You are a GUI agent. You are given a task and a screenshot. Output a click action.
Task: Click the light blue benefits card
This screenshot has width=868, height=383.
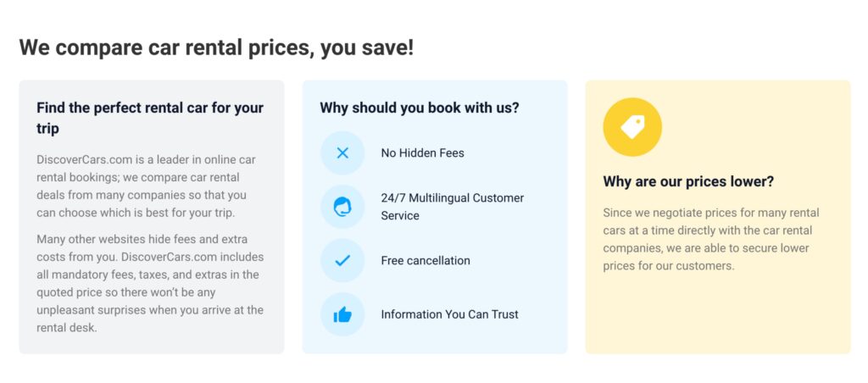coord(435,217)
